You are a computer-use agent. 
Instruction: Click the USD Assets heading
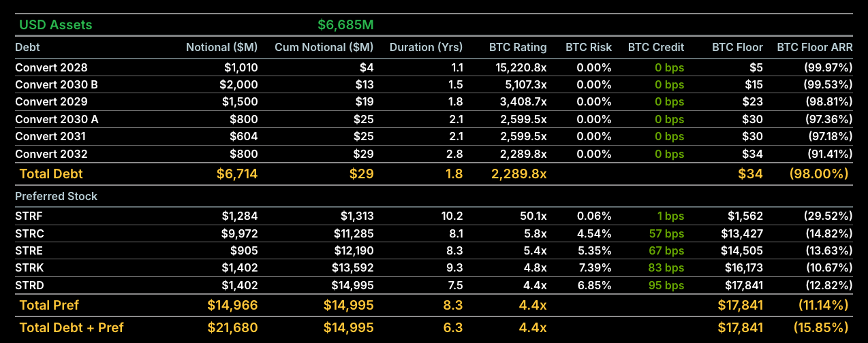pyautogui.click(x=55, y=25)
